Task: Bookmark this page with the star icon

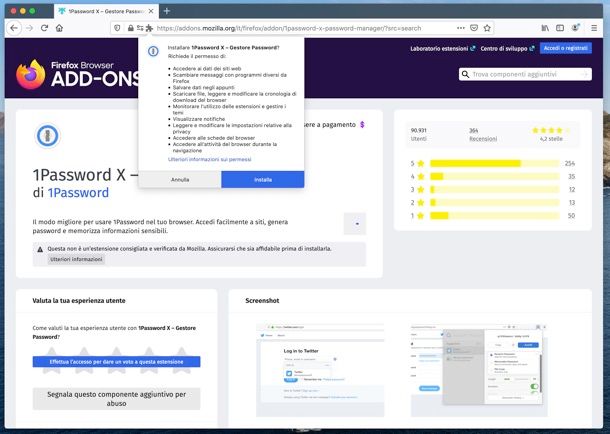Action: (487, 28)
